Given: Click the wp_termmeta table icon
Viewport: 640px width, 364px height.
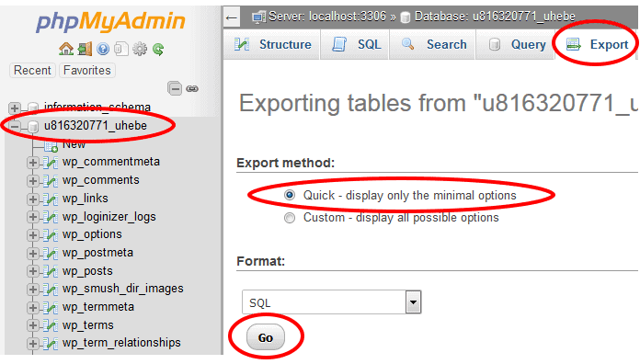Looking at the screenshot, I should point(51,308).
